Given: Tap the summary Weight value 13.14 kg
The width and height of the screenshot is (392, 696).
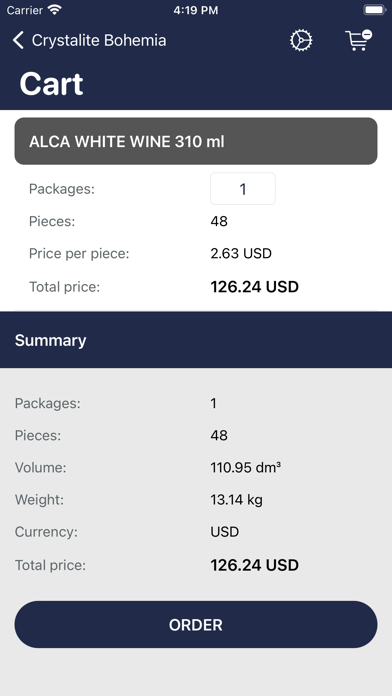Looking at the screenshot, I should pyautogui.click(x=237, y=500).
